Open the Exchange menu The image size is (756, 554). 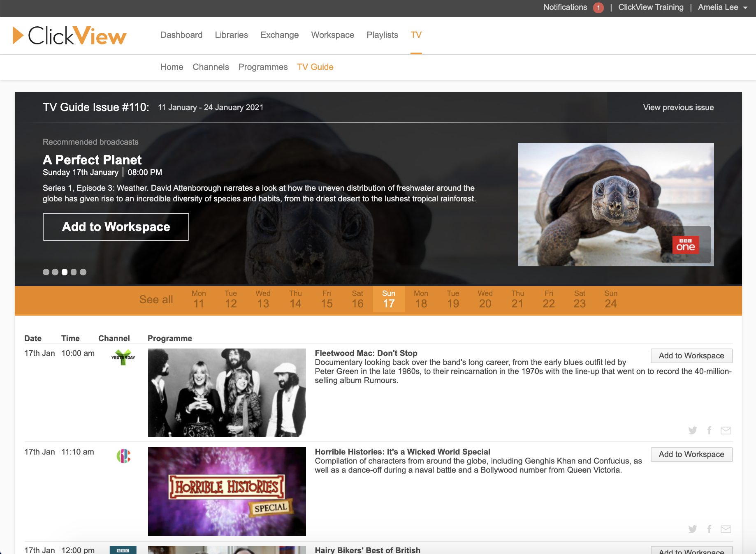pyautogui.click(x=279, y=35)
